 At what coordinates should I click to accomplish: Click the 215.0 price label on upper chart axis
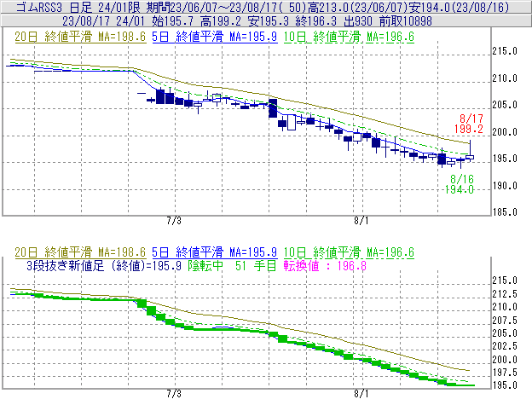(x=505, y=51)
